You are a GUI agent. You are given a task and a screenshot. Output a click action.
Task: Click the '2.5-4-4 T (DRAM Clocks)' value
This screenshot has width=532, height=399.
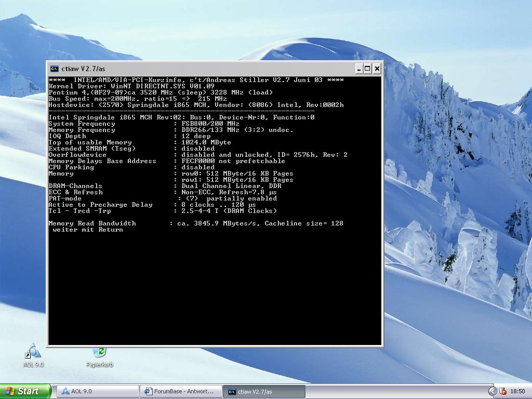coord(229,211)
